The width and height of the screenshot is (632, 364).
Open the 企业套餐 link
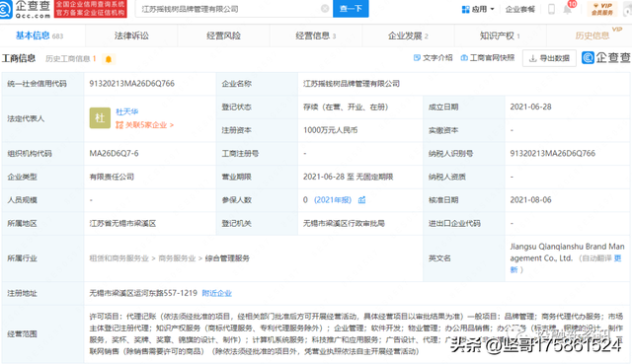tap(520, 9)
